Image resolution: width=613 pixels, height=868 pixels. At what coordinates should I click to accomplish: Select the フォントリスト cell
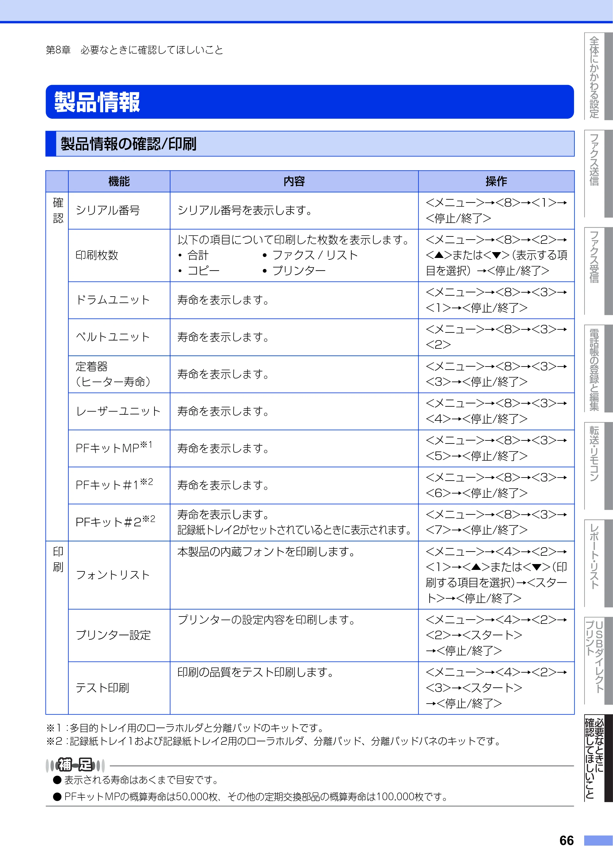tap(119, 575)
